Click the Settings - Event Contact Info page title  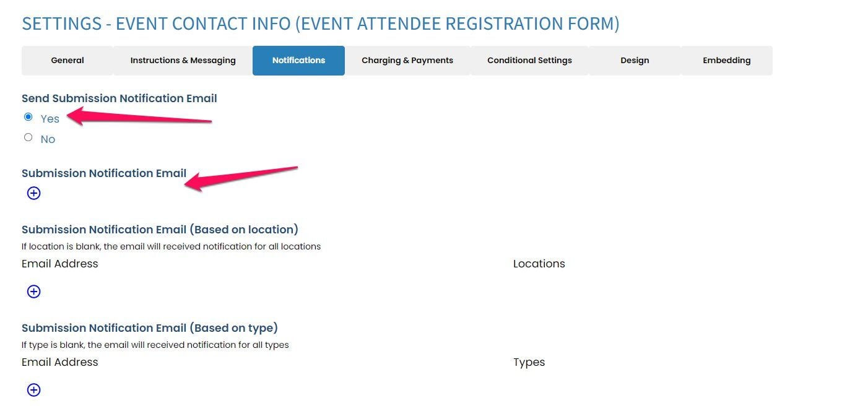(320, 24)
